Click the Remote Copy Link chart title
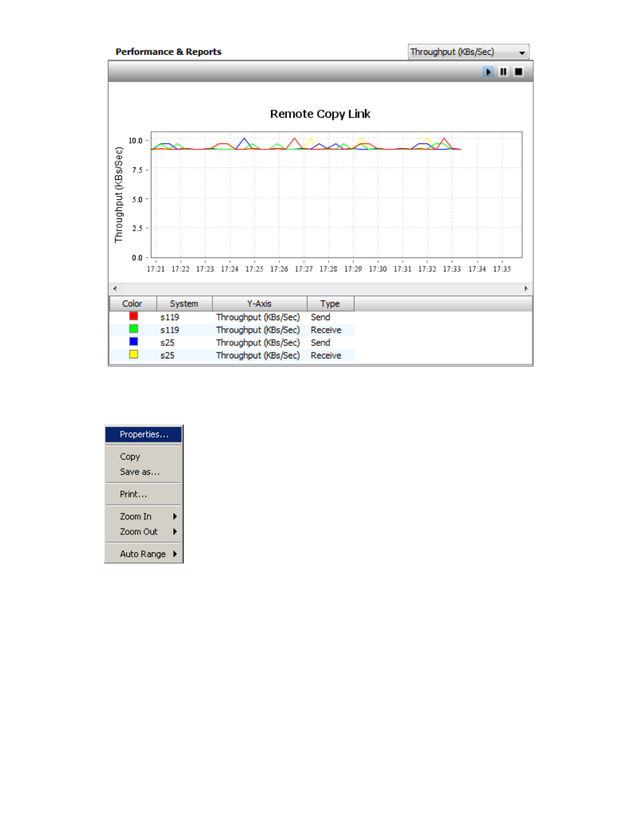This screenshot has height=840, width=631. (320, 114)
